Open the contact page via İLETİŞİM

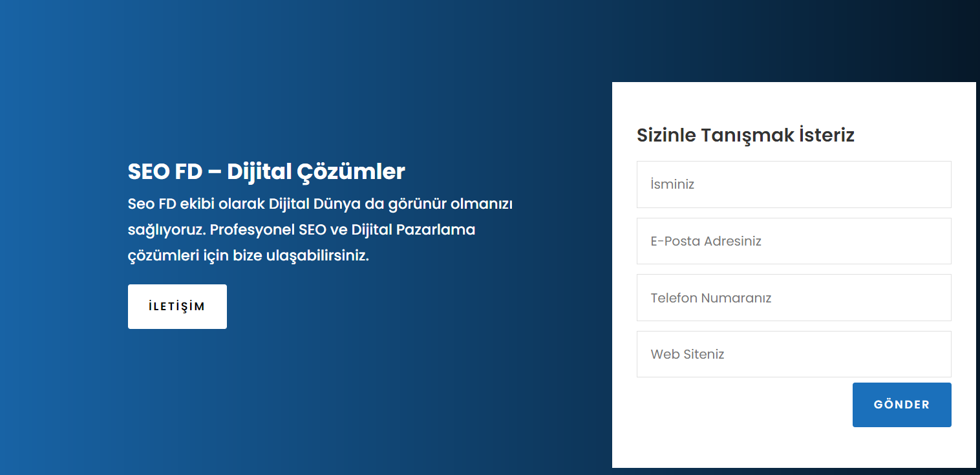(177, 306)
